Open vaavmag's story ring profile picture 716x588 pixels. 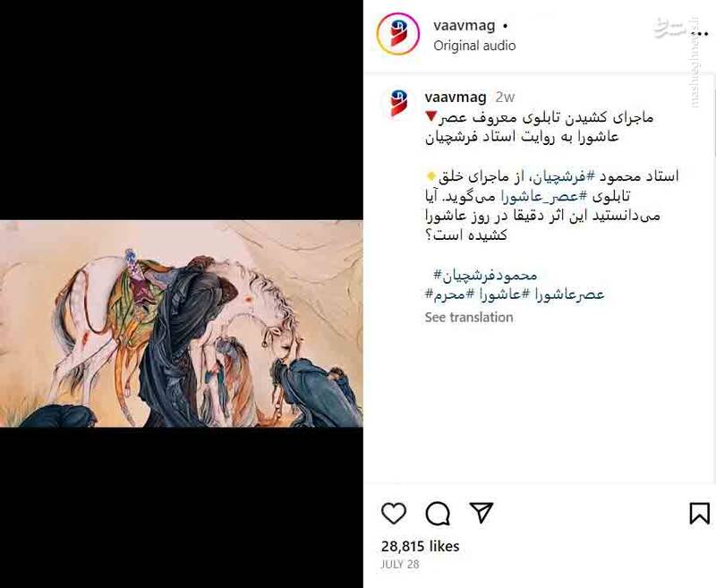click(398, 34)
